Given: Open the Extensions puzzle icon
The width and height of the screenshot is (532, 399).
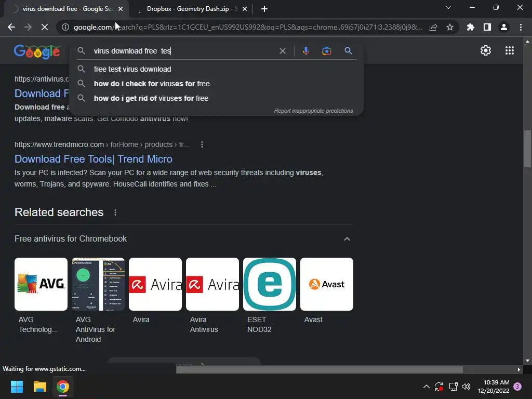Looking at the screenshot, I should [x=471, y=27].
